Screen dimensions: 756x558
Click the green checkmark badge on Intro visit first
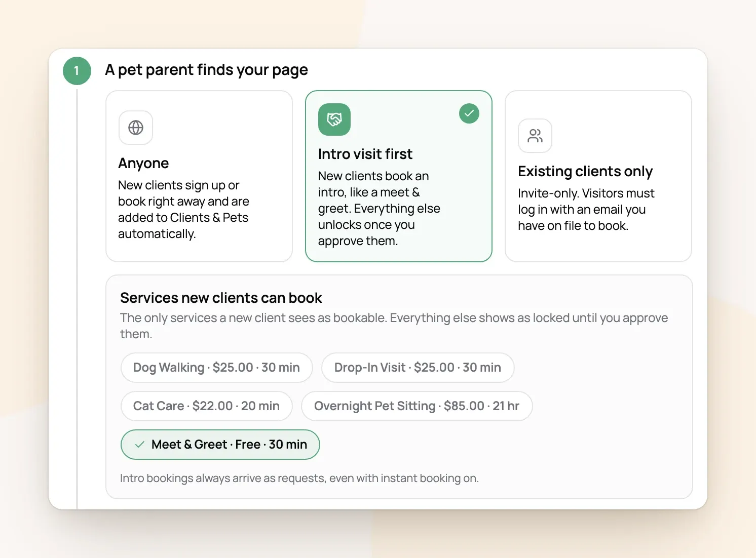pyautogui.click(x=469, y=113)
